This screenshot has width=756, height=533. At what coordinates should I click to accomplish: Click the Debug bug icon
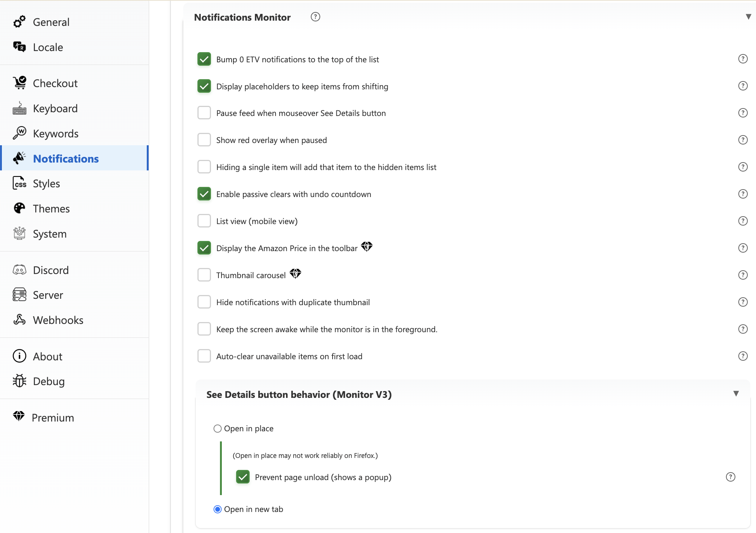click(x=20, y=381)
